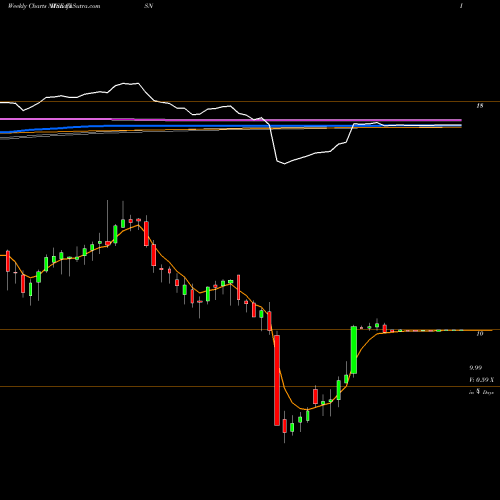Click the "18" price axis label

479,106
